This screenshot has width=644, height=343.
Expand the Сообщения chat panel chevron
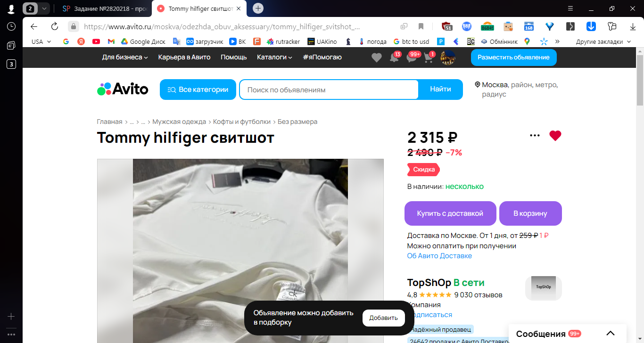point(610,334)
